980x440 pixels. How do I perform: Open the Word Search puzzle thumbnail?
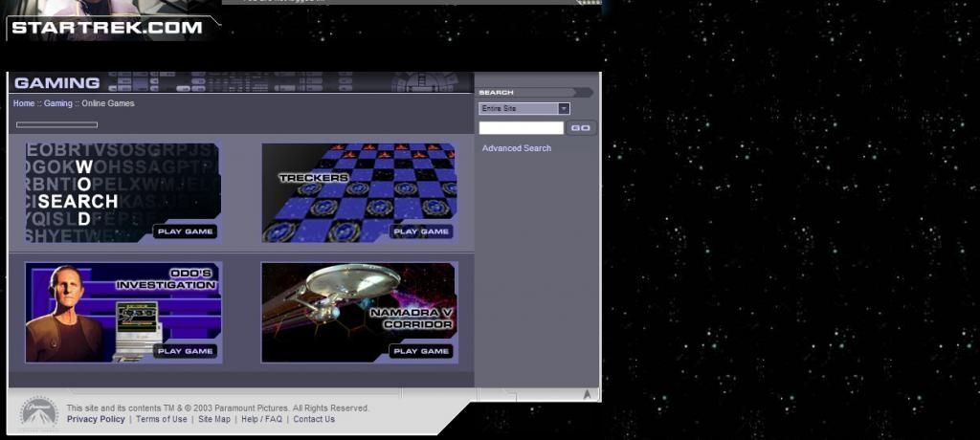coord(122,192)
